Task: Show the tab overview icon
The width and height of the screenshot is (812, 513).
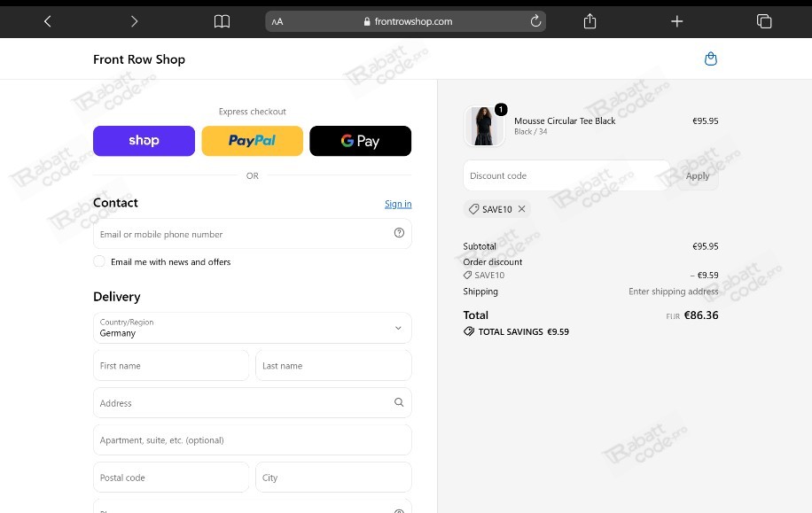Action: tap(764, 21)
